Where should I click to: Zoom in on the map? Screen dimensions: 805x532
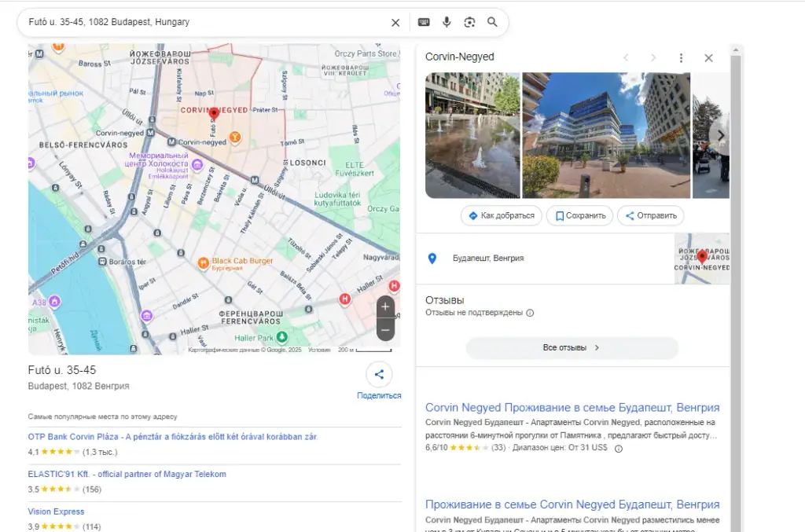385,306
